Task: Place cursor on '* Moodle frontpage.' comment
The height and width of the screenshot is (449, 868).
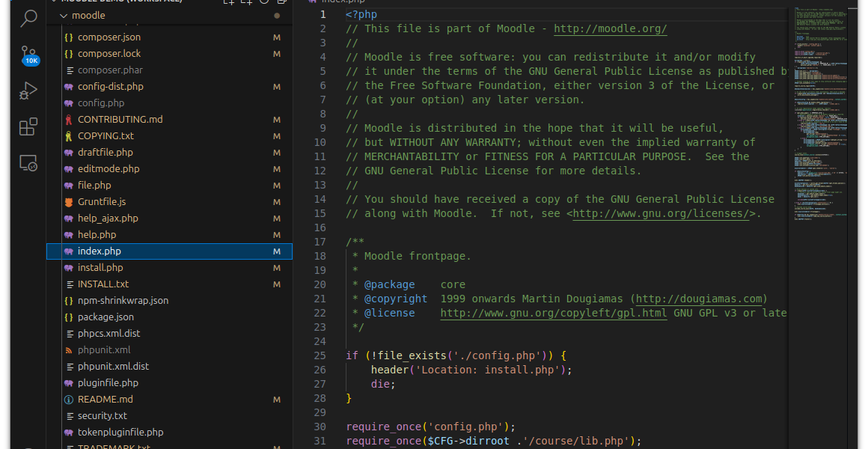Action: coord(412,257)
